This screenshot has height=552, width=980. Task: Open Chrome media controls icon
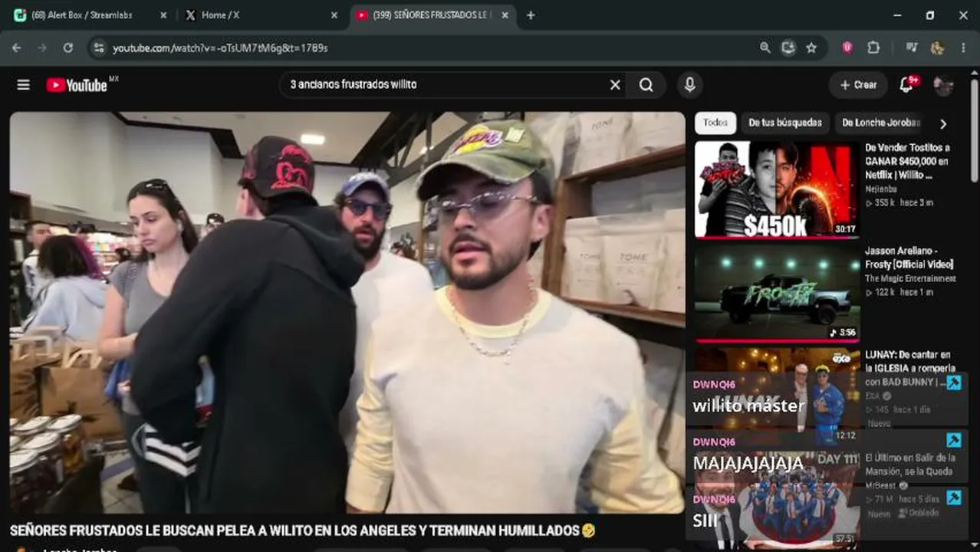(912, 48)
